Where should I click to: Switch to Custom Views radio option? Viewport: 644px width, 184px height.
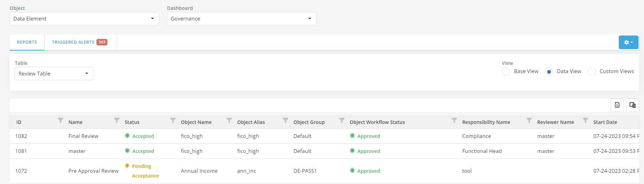pyautogui.click(x=592, y=72)
